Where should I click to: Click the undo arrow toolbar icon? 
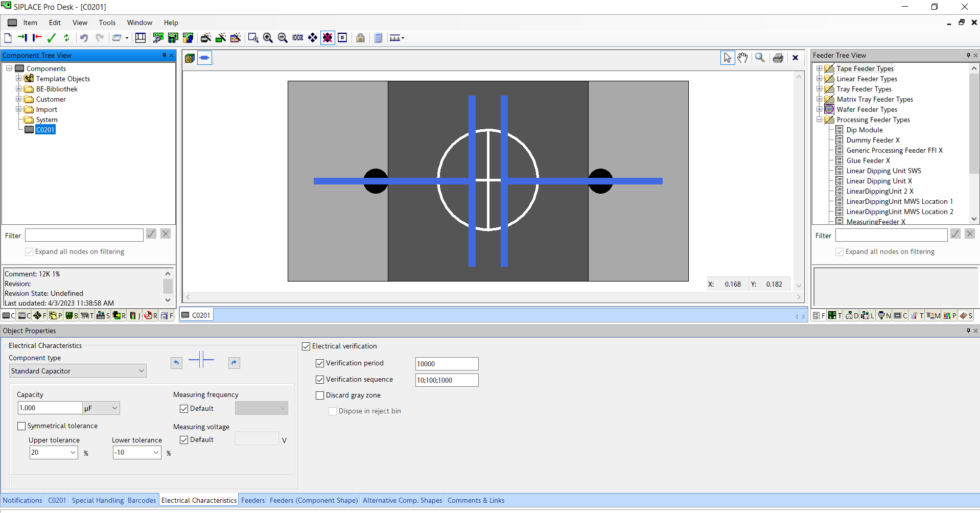pos(84,38)
